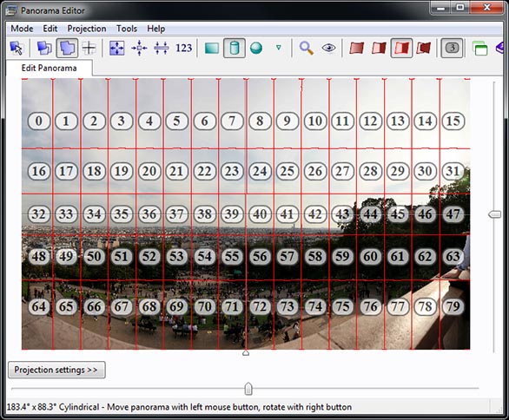Open the Tools menu

(x=127, y=29)
